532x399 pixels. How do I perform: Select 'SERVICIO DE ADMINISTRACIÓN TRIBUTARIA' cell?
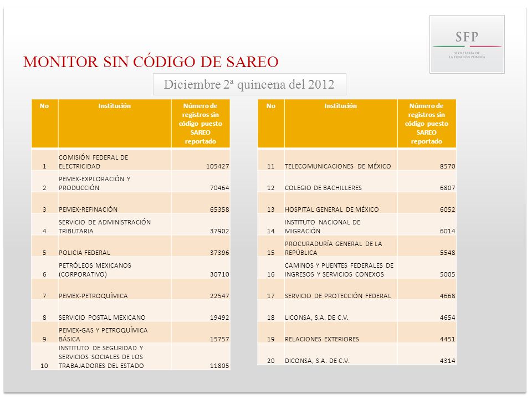tap(115, 224)
